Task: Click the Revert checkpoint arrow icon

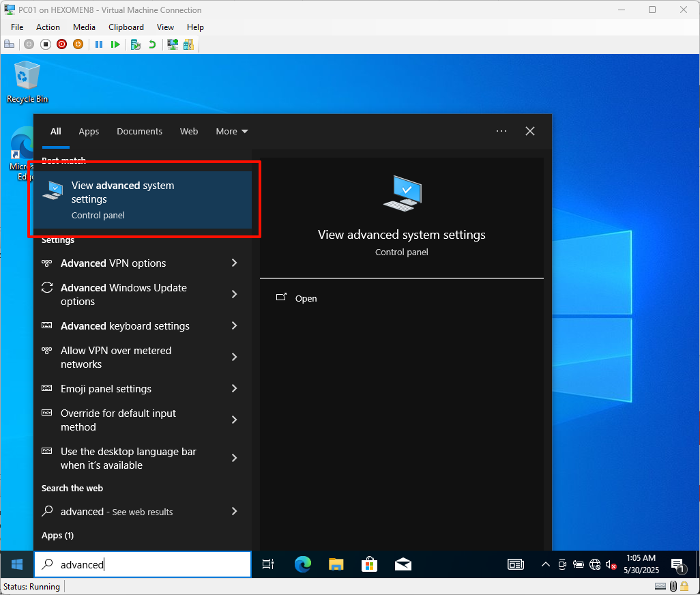Action: coord(152,44)
